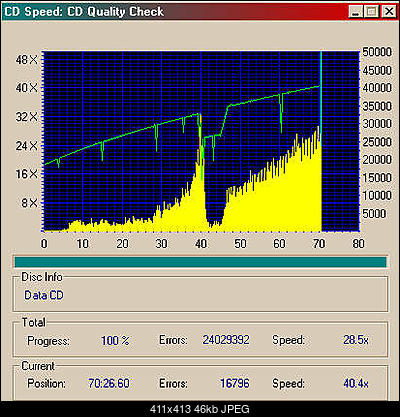The height and width of the screenshot is (417, 400).
Task: Click the 'Disc Info' group label
Action: tap(42, 277)
